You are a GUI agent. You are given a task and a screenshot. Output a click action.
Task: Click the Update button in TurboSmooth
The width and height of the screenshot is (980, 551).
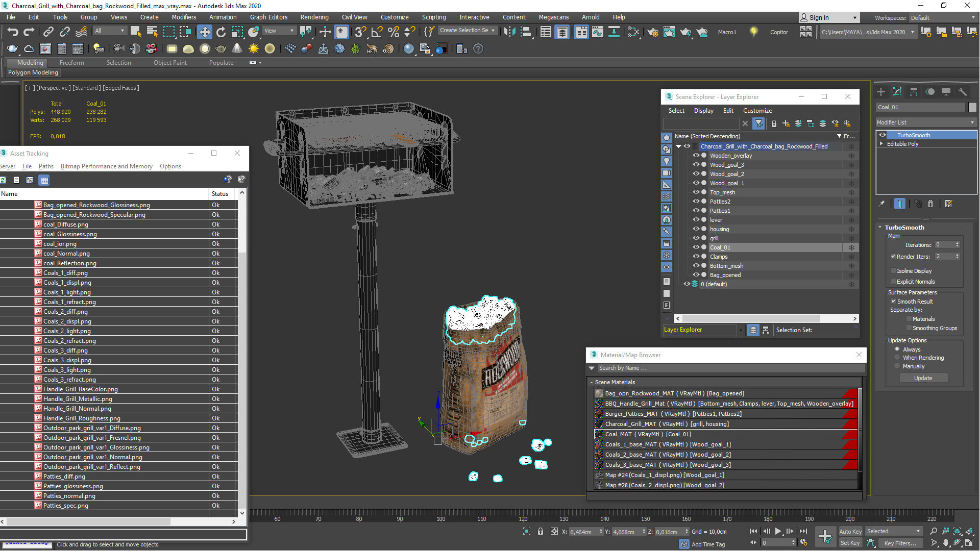pyautogui.click(x=923, y=378)
